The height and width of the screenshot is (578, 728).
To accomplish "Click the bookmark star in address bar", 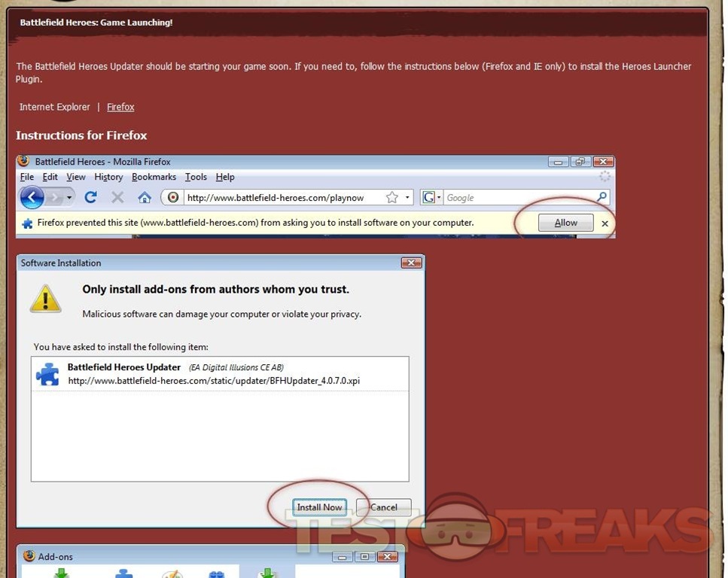I will (x=391, y=197).
